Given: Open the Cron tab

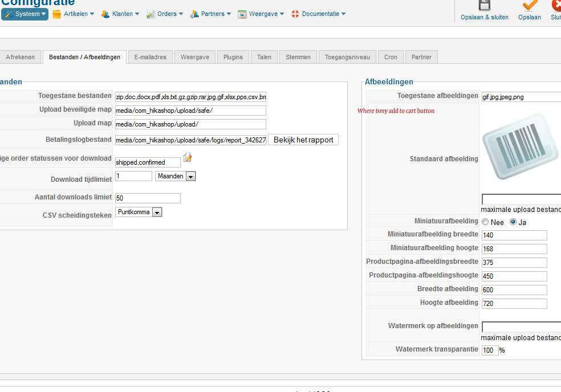Looking at the screenshot, I should click(391, 57).
